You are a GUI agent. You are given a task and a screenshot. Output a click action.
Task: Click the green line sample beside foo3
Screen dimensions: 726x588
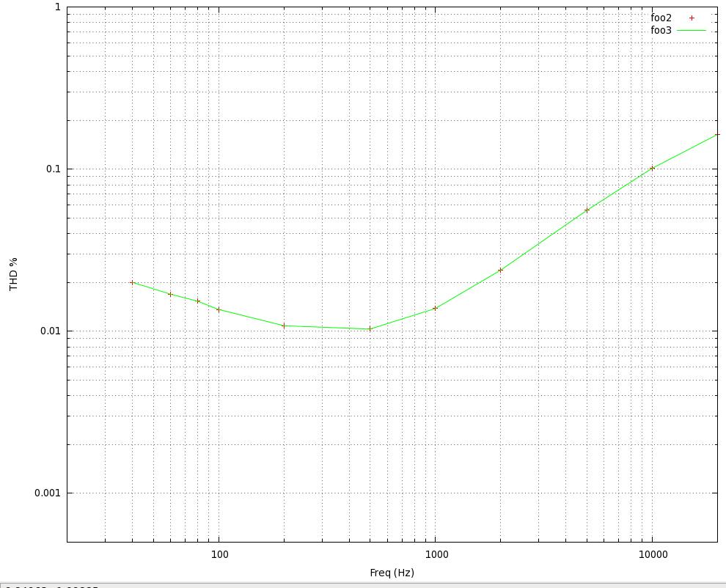point(692,31)
